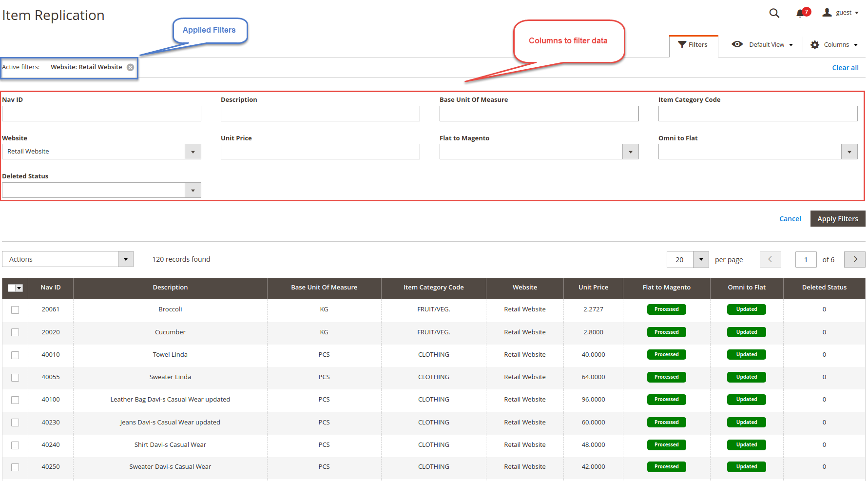Expand the Website filter dropdown
Viewport: 868px width, 481px height.
pos(193,152)
